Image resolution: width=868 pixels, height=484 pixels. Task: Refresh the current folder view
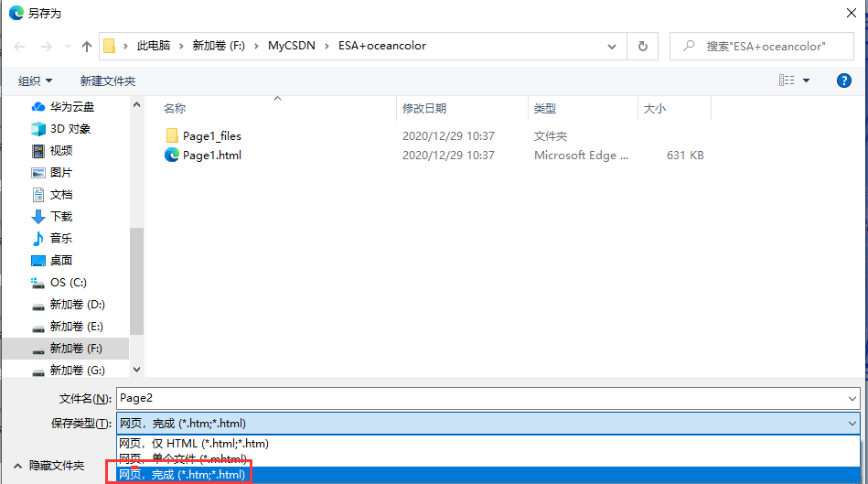point(643,47)
